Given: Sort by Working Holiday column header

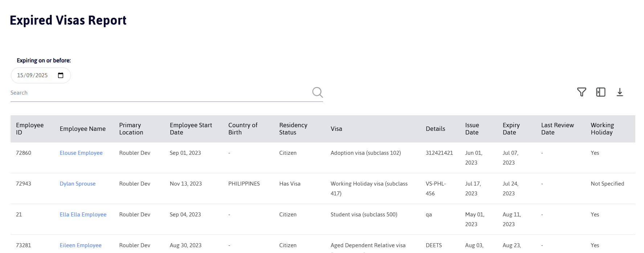Looking at the screenshot, I should pyautogui.click(x=602, y=129).
